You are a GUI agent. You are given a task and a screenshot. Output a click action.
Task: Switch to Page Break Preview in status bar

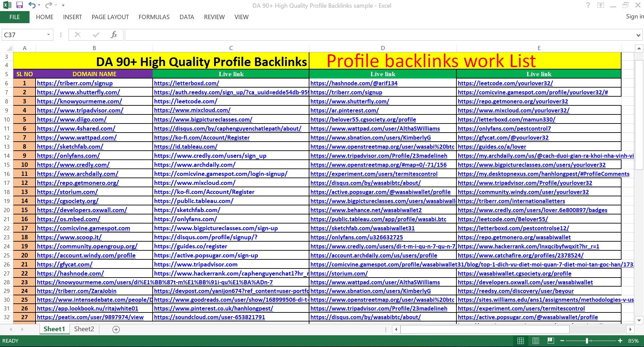click(551, 341)
